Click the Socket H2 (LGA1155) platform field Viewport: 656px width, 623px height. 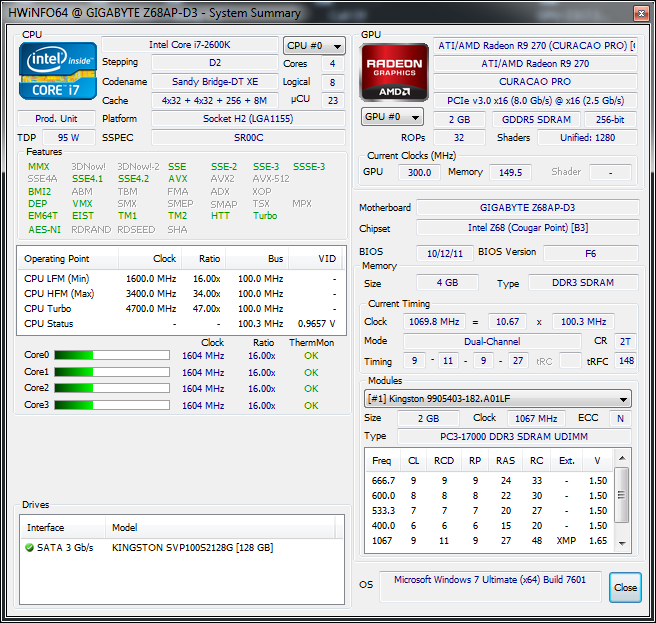pyautogui.click(x=248, y=119)
